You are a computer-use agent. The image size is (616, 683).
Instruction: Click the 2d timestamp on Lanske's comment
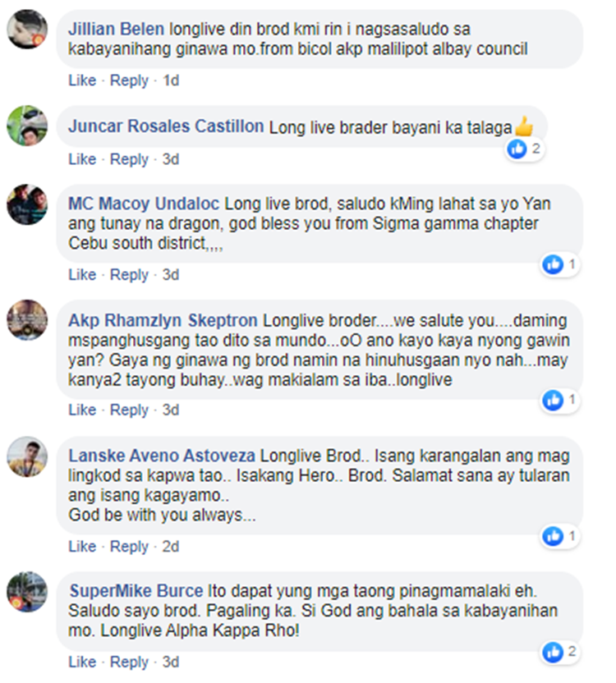coord(171,547)
